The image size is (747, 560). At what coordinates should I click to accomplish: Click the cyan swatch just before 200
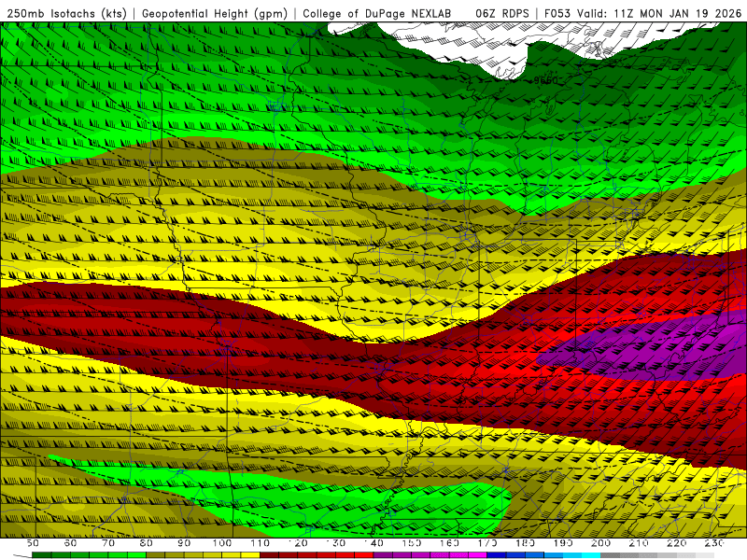592,555
